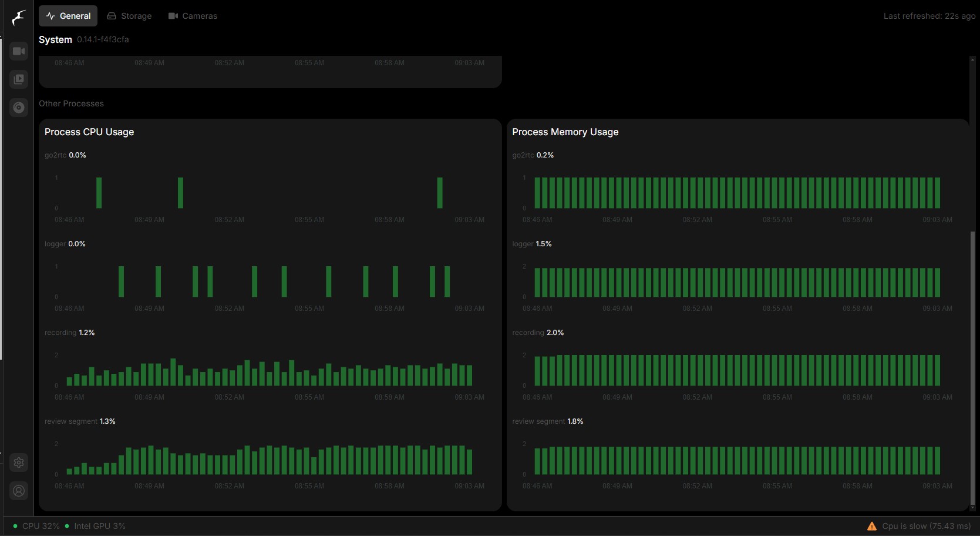Click the last go2rtc CPU usage bar
Image resolution: width=980 pixels, height=536 pixels.
coord(440,193)
